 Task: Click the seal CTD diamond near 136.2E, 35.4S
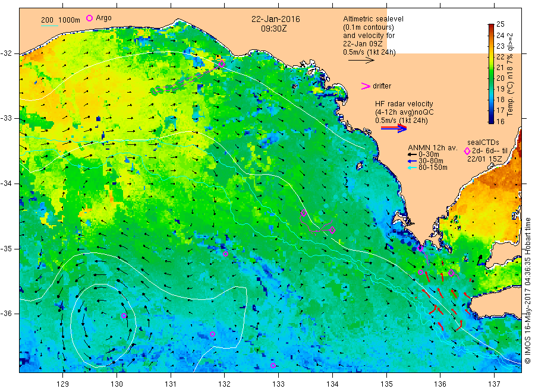(451, 273)
